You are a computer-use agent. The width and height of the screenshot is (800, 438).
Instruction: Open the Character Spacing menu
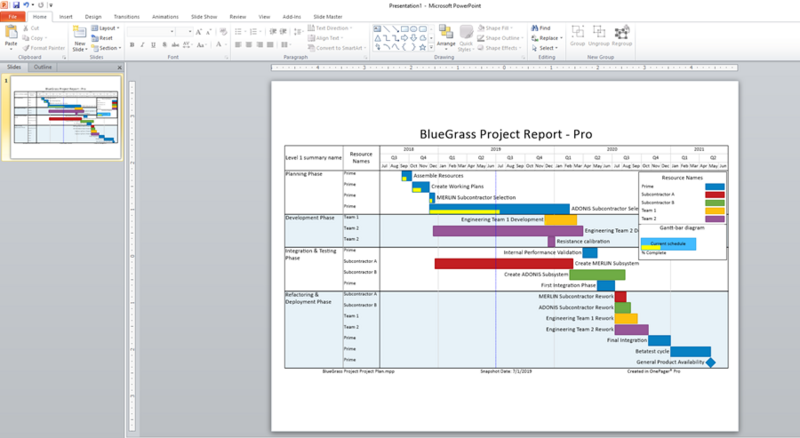pos(187,45)
